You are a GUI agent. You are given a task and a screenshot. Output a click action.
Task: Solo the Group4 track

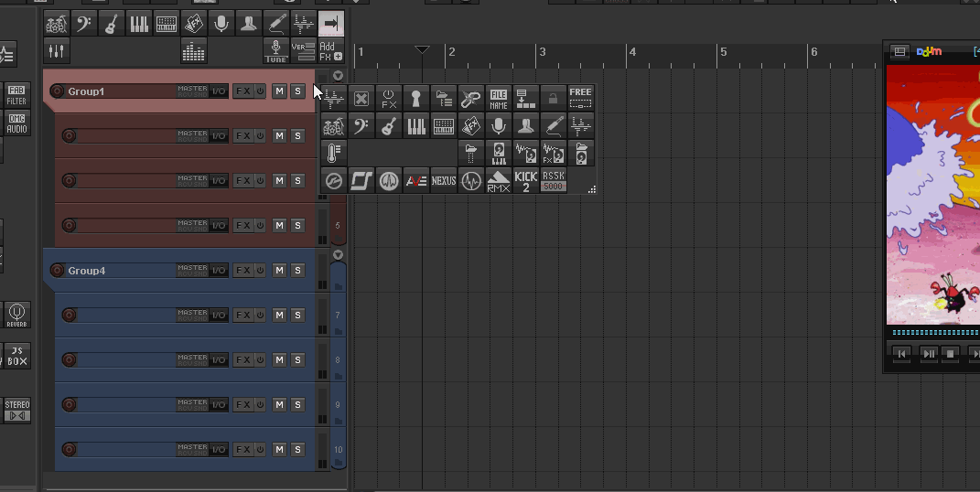point(297,270)
